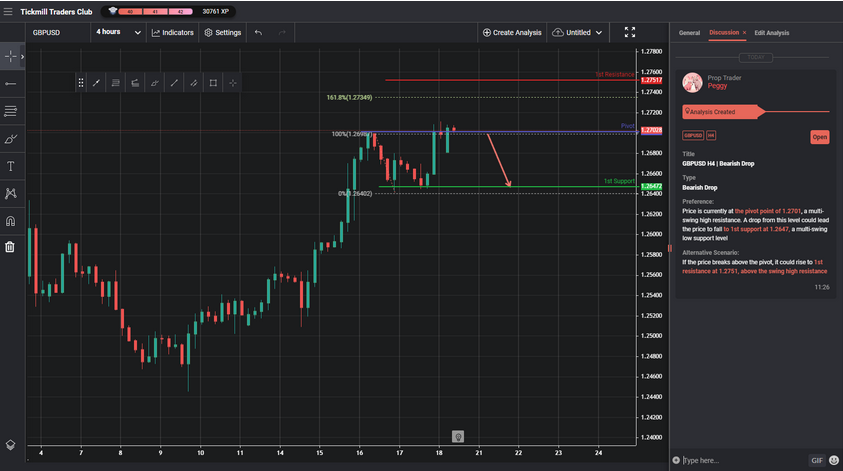843x471 pixels.
Task: Toggle the magnet snap mode
Action: click(x=10, y=220)
